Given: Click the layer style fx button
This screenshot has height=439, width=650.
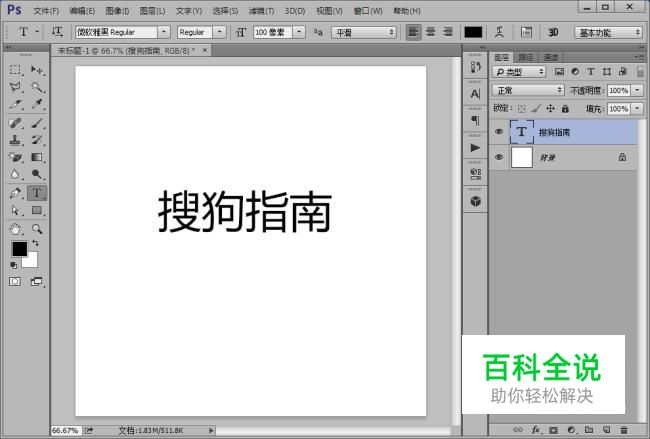Looking at the screenshot, I should click(536, 430).
